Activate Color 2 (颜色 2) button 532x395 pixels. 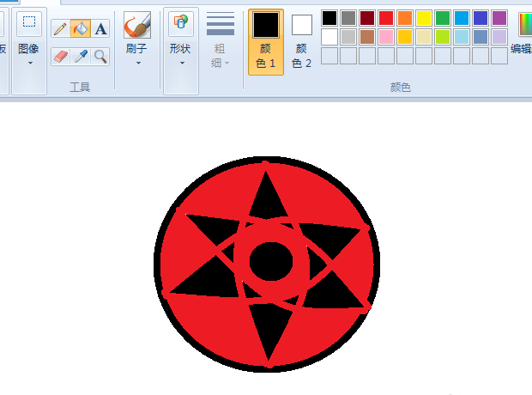302,42
